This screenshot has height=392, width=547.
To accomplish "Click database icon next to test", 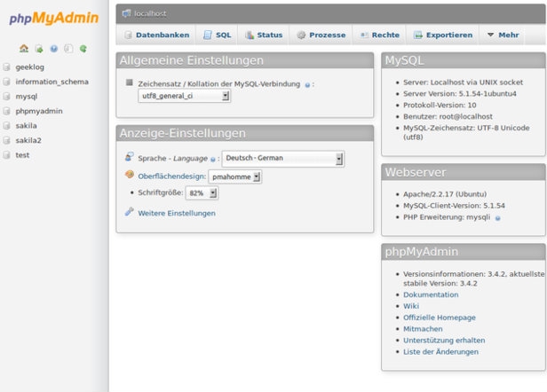I will pyautogui.click(x=6, y=154).
